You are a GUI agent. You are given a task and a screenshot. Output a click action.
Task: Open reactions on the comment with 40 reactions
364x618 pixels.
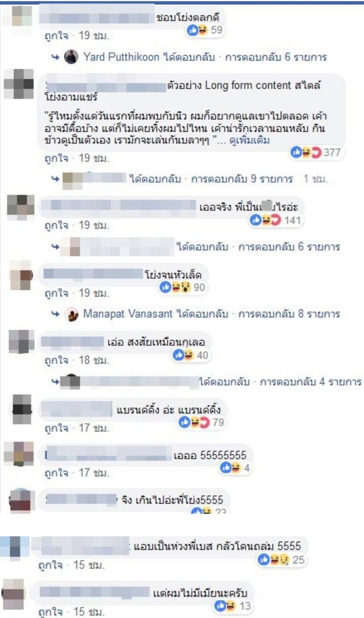pos(190,355)
